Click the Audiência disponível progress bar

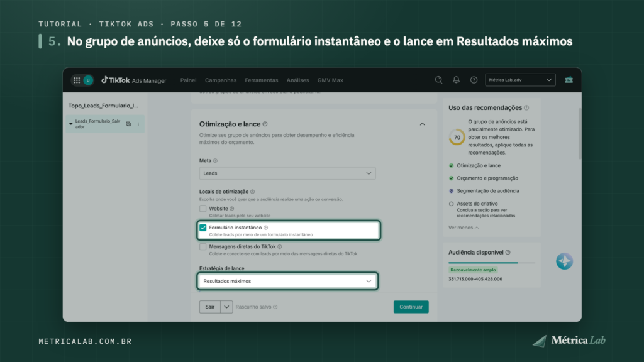click(492, 262)
